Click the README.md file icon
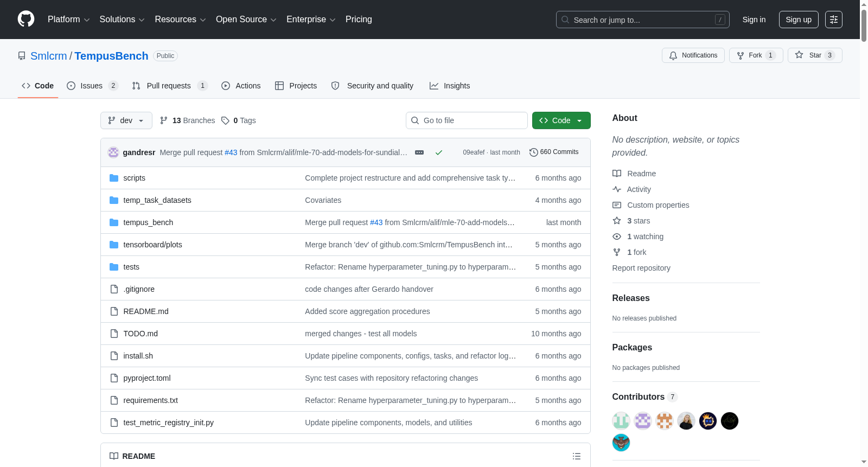The height and width of the screenshot is (467, 868). click(x=114, y=311)
